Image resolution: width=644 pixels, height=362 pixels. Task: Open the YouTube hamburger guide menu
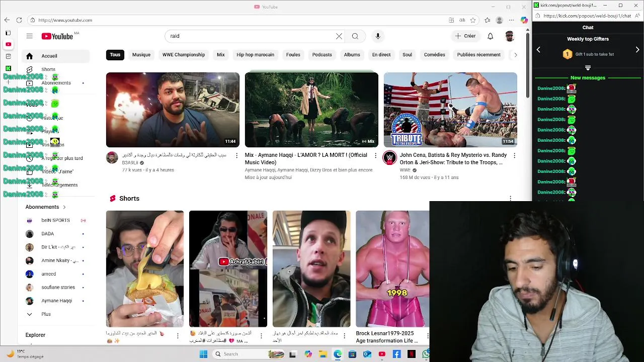click(30, 36)
